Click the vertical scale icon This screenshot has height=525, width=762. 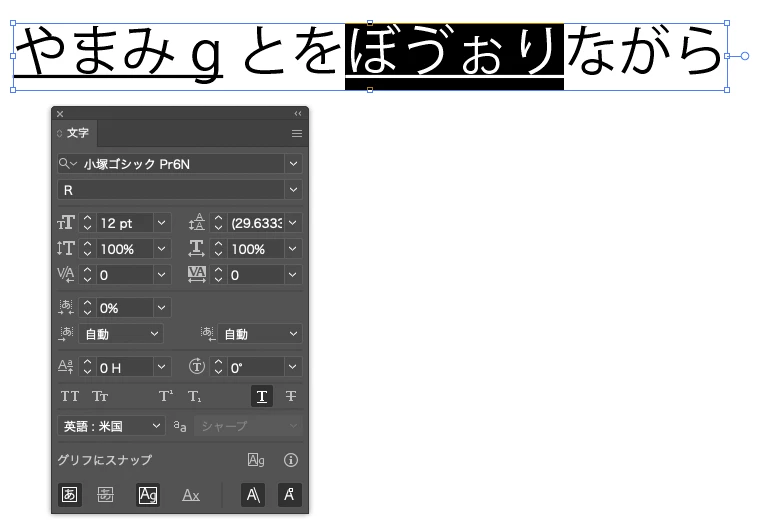[x=66, y=248]
